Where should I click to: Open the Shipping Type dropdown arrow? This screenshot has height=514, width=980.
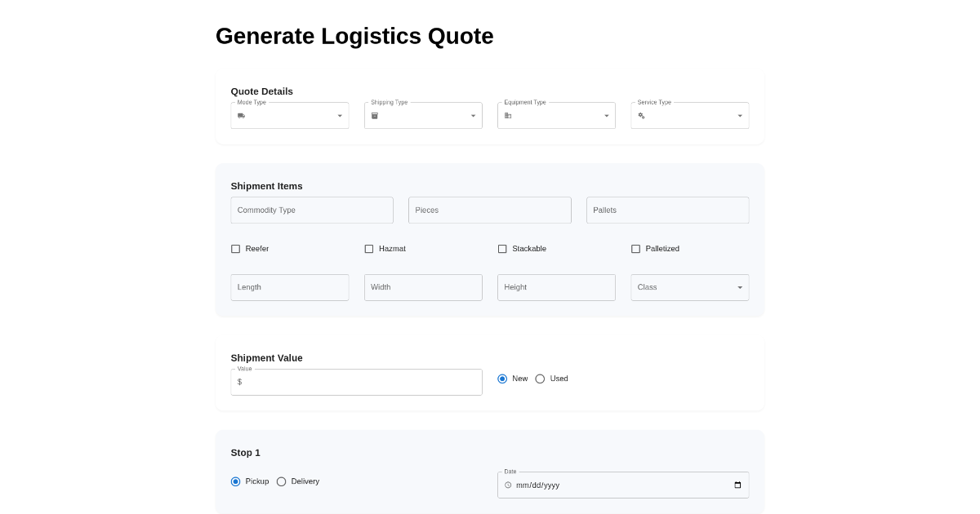point(473,116)
